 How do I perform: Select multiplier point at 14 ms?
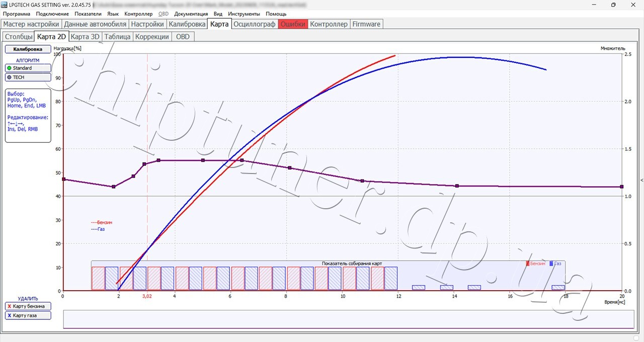point(457,186)
